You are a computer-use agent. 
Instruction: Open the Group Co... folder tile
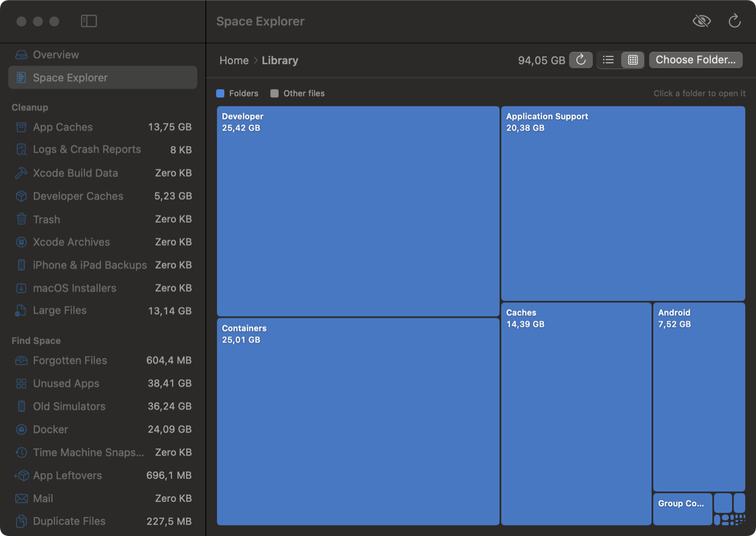[x=683, y=509]
